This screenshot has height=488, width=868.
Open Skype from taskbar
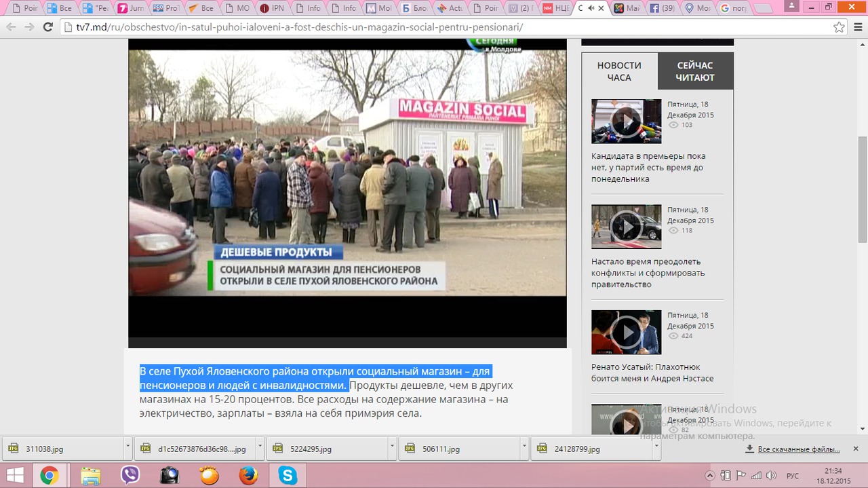288,476
